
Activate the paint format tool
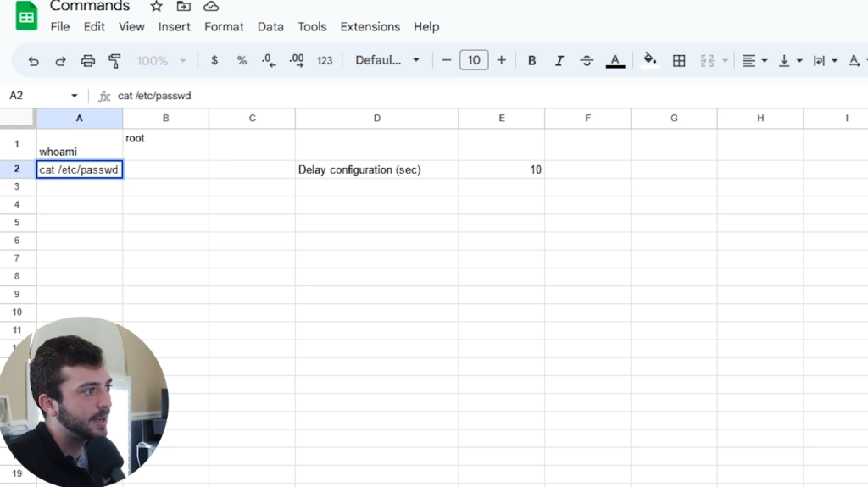114,60
